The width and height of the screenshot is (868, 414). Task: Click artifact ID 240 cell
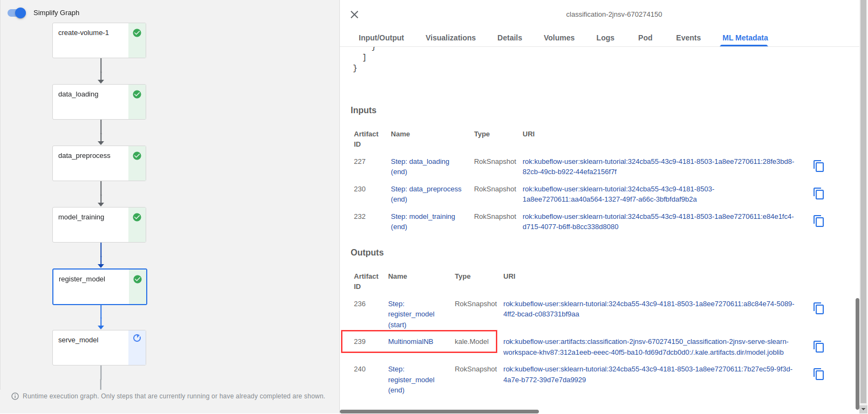[360, 369]
